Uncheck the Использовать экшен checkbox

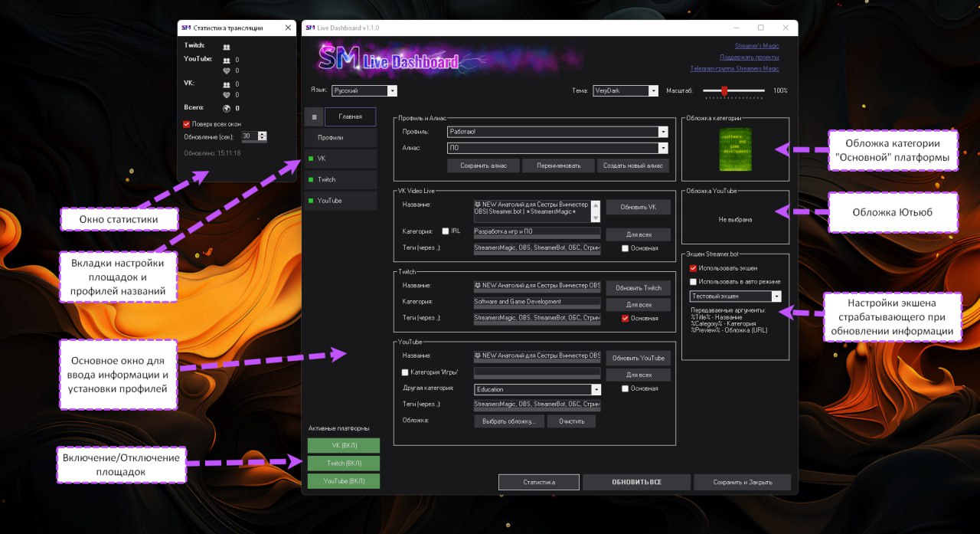pos(693,268)
